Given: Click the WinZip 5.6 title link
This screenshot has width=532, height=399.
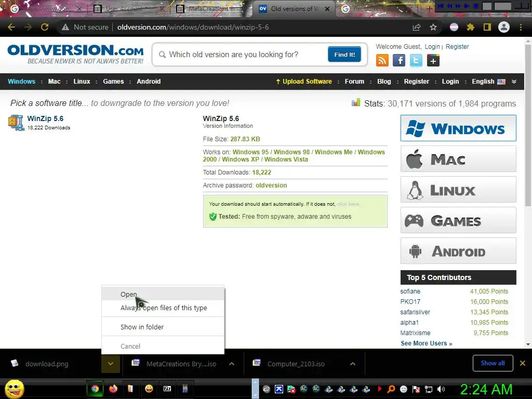Looking at the screenshot, I should [x=45, y=118].
